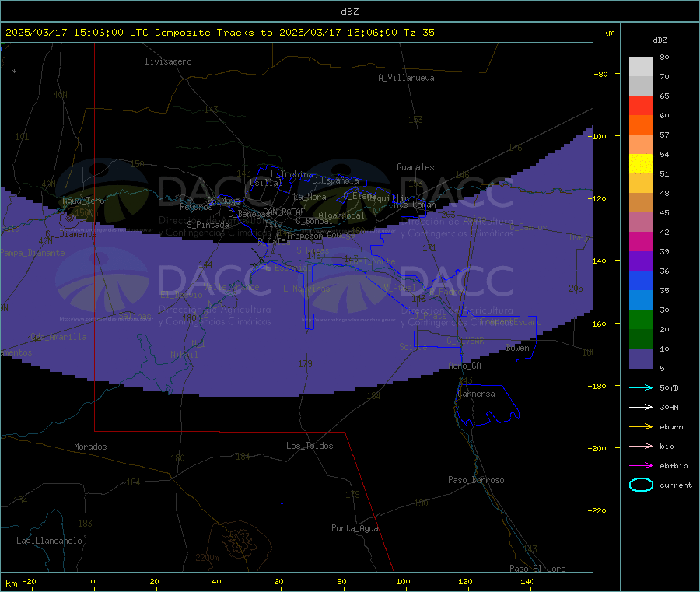The width and height of the screenshot is (700, 592).
Task: Click the 'A_Villanueva' map label
Action: 406,78
